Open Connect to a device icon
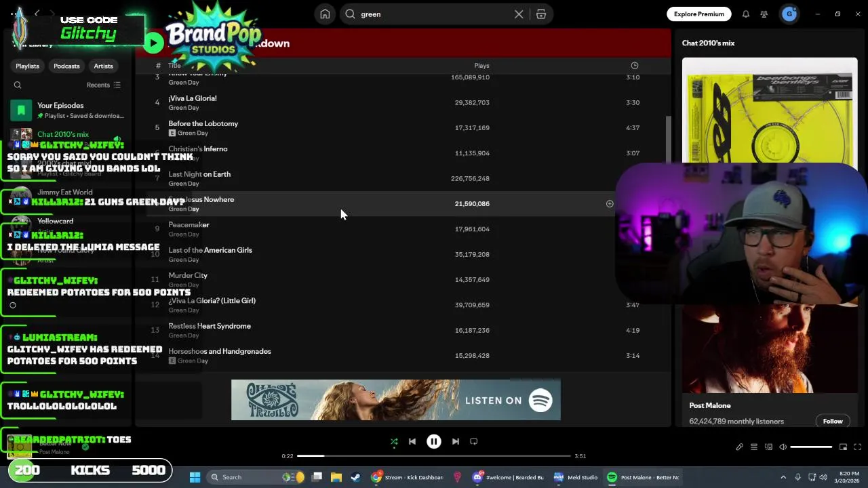Viewport: 868px width, 488px height. pyautogui.click(x=768, y=447)
